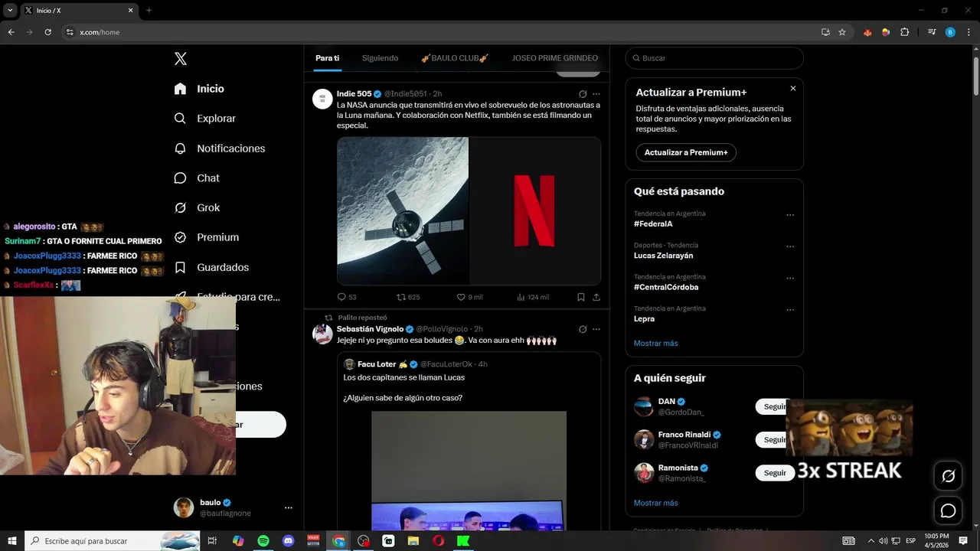Open Discord from the taskbar
This screenshot has height=551, width=980.
point(289,541)
